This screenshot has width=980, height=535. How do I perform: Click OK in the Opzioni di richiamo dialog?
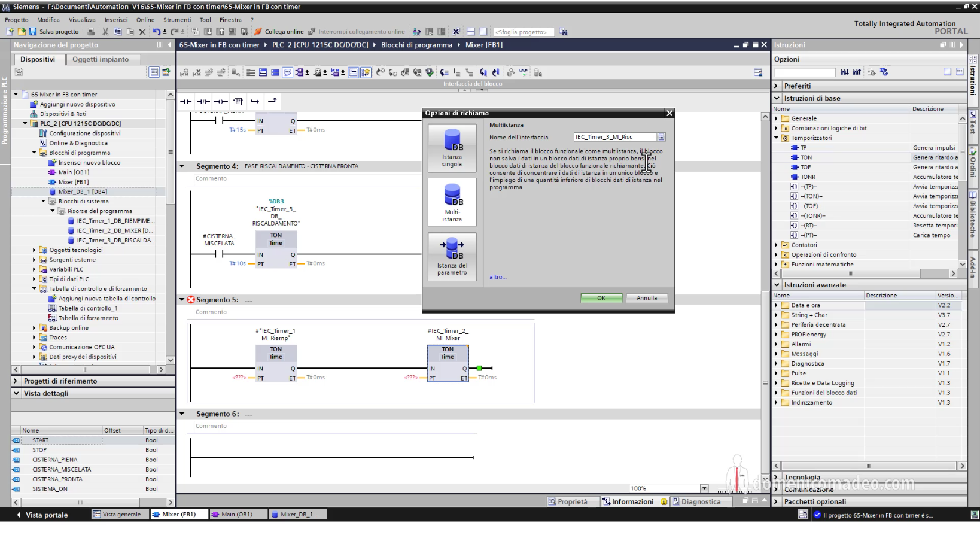click(x=601, y=298)
